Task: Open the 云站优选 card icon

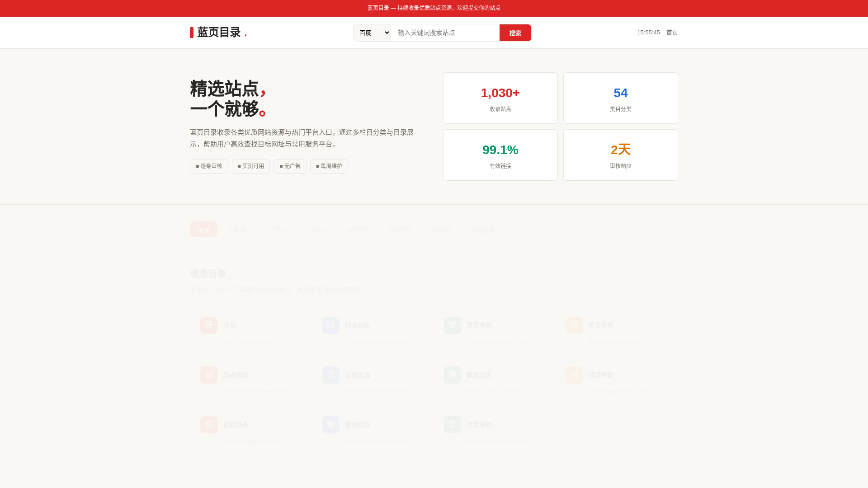Action: pos(331,375)
